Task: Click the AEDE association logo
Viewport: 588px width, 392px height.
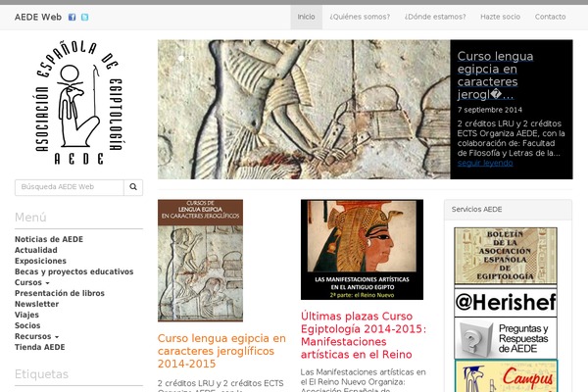Action: (78, 103)
